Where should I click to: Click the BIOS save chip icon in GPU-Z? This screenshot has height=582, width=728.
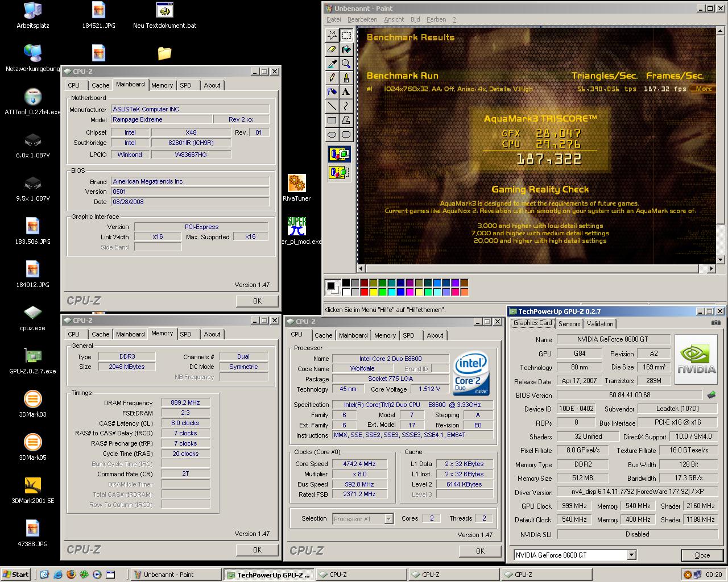click(711, 394)
